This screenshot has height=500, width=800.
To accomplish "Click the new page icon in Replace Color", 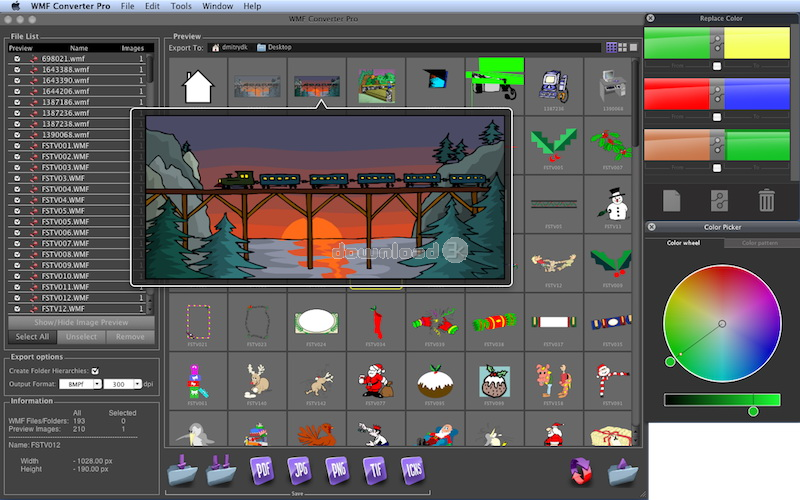I will point(671,200).
